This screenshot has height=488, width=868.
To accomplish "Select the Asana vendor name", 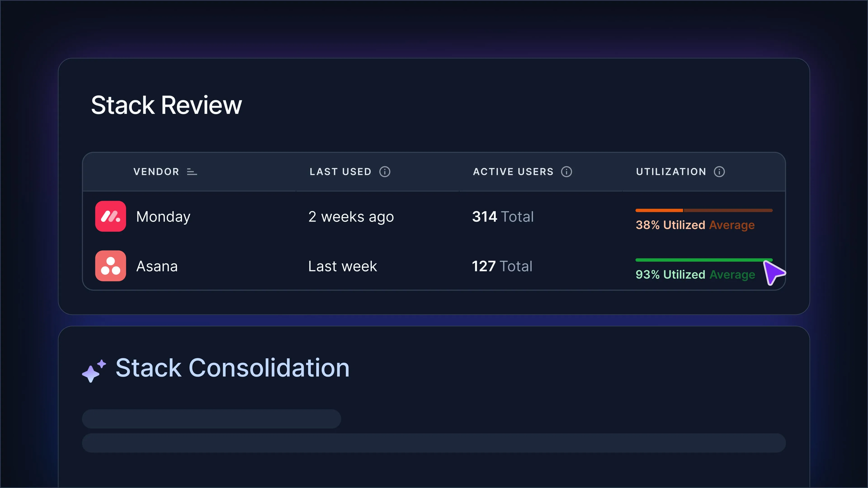I will pos(157,266).
